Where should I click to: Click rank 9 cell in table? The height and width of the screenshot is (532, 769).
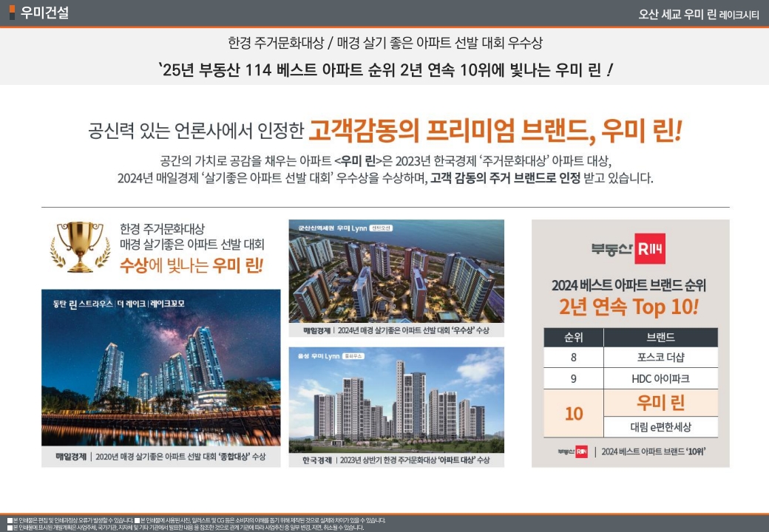coord(573,378)
